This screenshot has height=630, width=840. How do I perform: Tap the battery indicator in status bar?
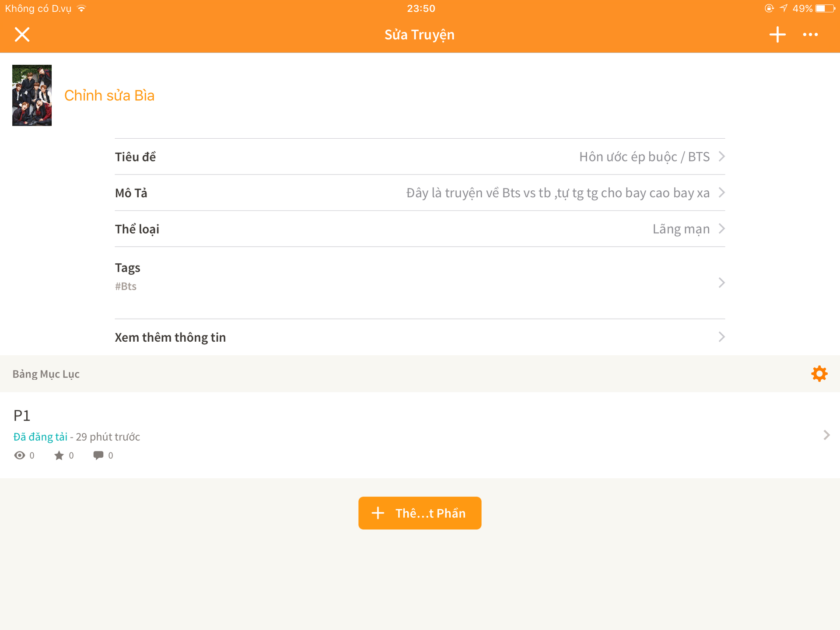(x=824, y=8)
